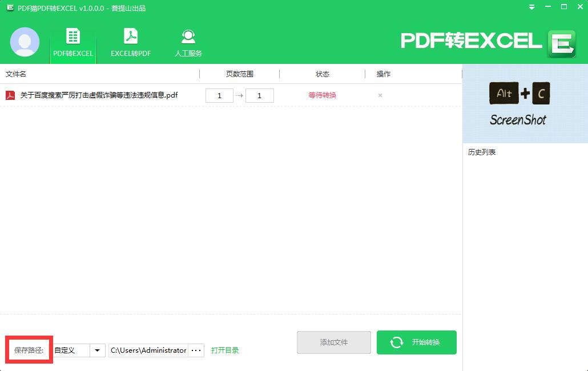Remove the file with the × icon
588x371 pixels.
(x=380, y=95)
